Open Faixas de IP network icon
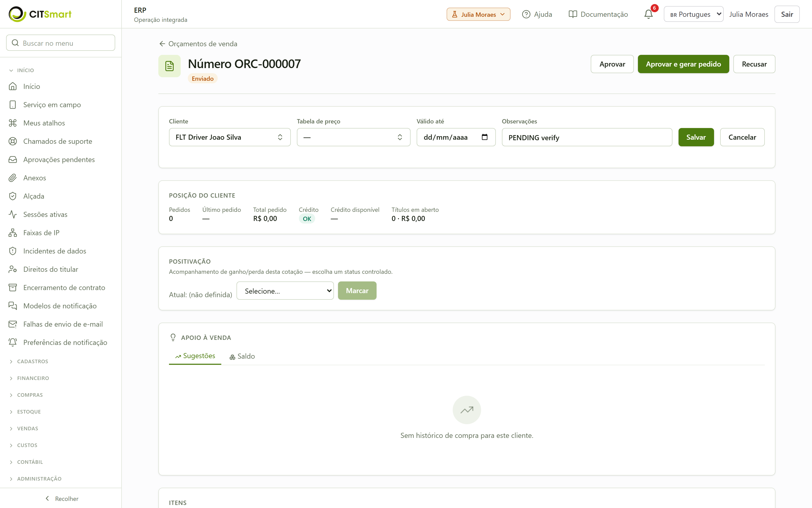The height and width of the screenshot is (508, 812). pos(13,233)
